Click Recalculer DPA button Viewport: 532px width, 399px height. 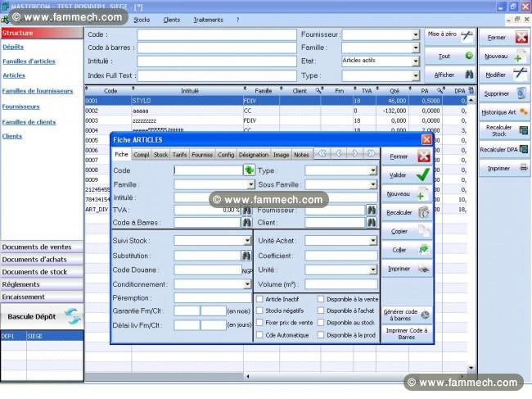pos(504,149)
